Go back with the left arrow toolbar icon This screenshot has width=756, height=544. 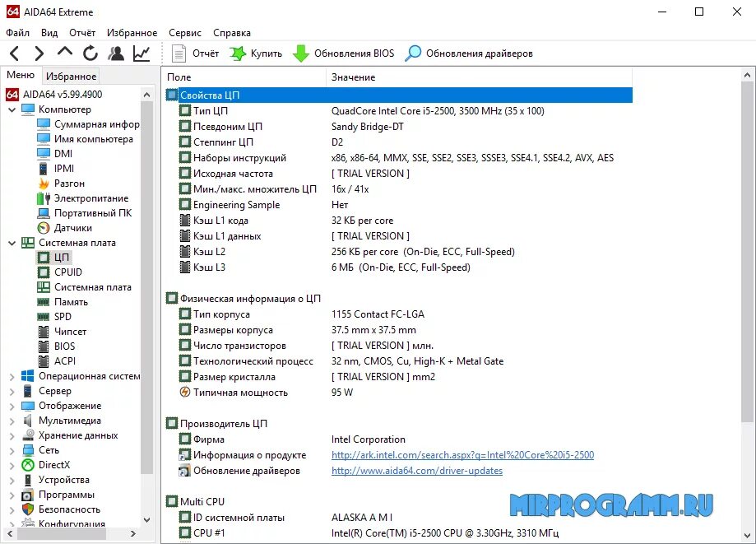[15, 53]
